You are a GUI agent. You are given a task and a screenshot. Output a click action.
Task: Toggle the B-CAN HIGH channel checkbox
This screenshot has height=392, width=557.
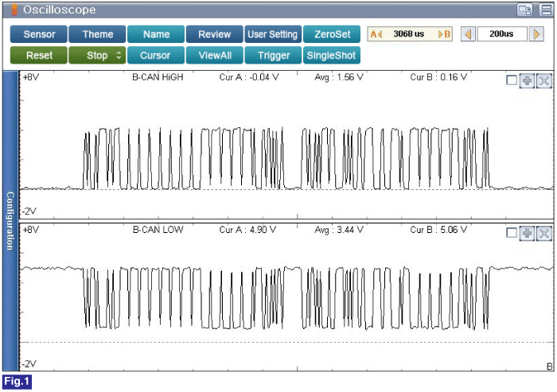pos(512,80)
